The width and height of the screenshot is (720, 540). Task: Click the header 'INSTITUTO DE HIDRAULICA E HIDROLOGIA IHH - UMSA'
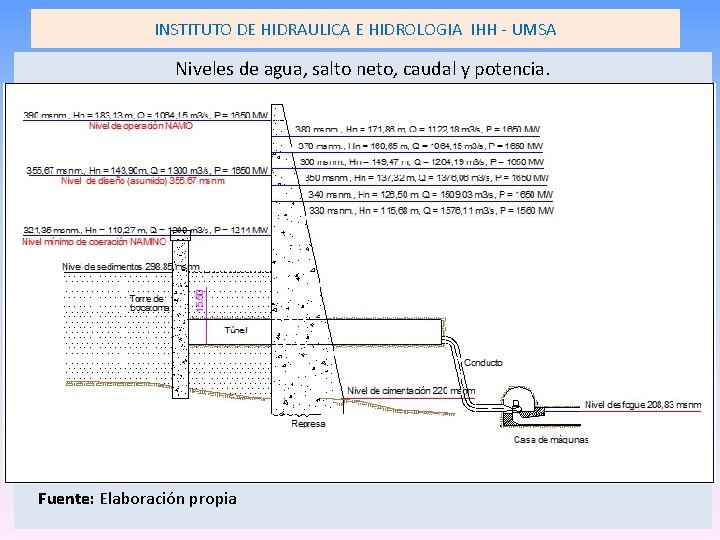click(x=355, y=29)
